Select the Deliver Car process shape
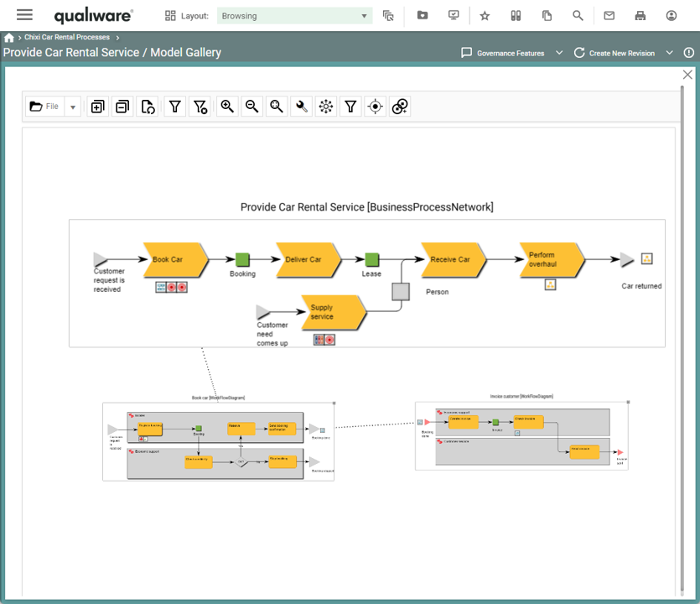 (x=309, y=260)
